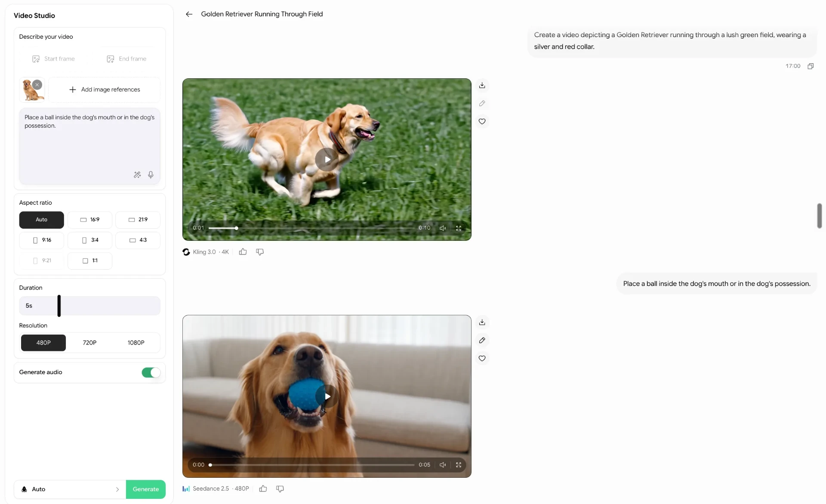
Task: Choose 4:3 aspect ratio
Action: pos(138,240)
